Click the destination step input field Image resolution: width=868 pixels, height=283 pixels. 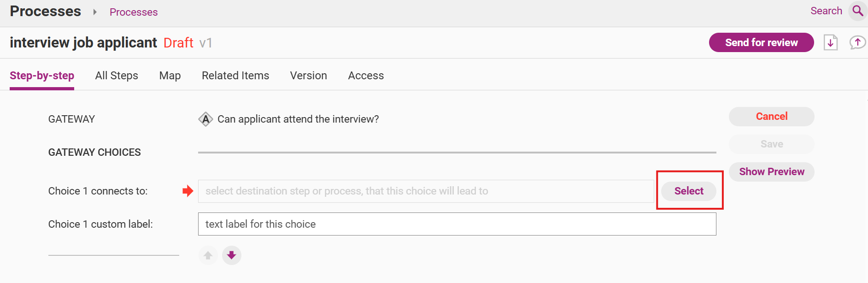pos(426,191)
